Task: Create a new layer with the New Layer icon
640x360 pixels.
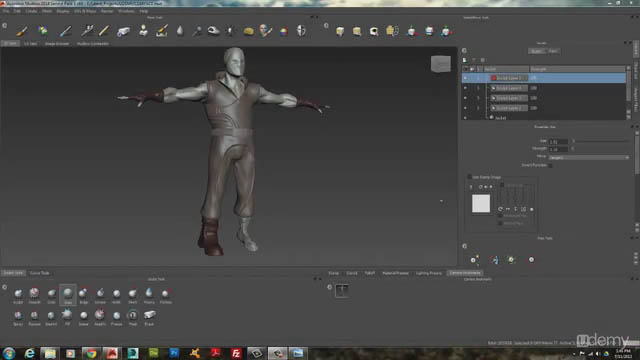Action: click(465, 60)
